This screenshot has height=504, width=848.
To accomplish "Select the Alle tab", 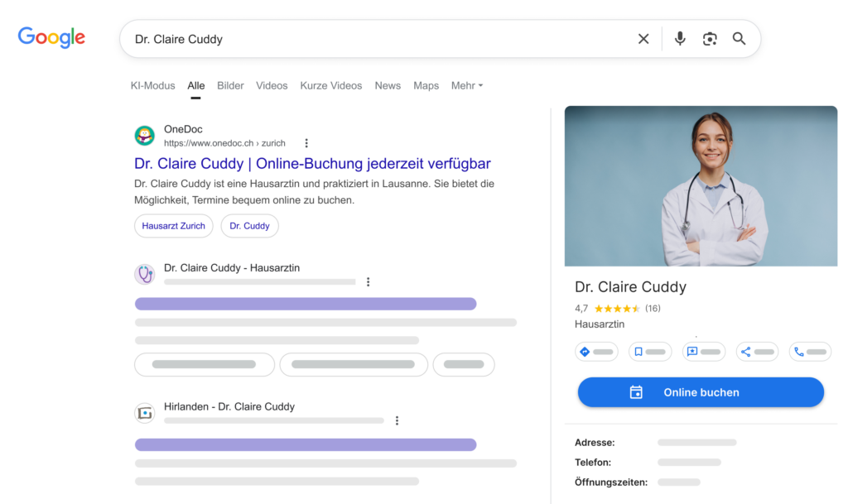I will tap(195, 85).
